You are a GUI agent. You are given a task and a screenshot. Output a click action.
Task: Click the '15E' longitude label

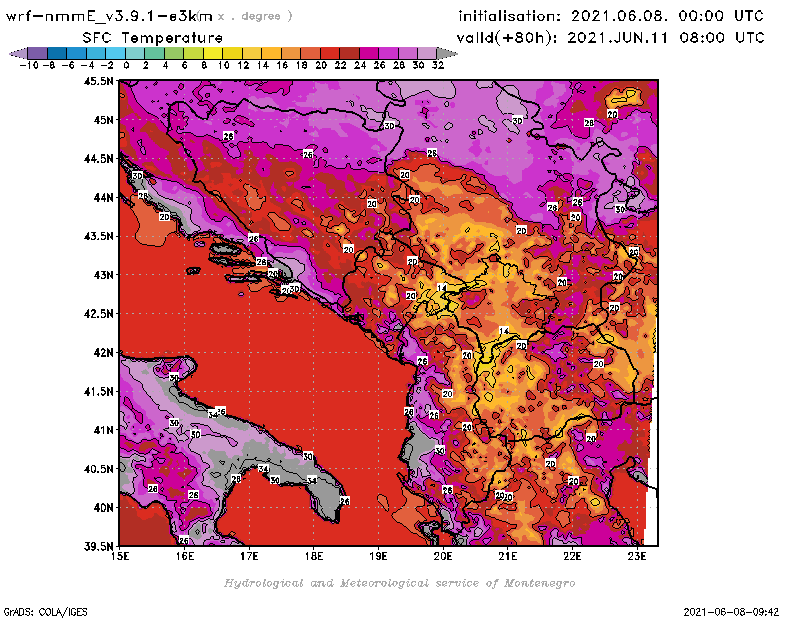pos(120,556)
